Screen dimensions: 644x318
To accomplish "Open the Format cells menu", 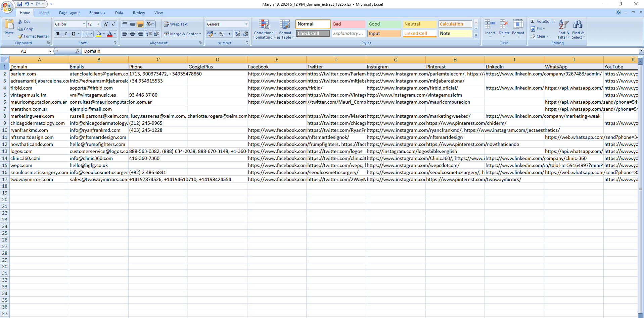I will click(518, 29).
